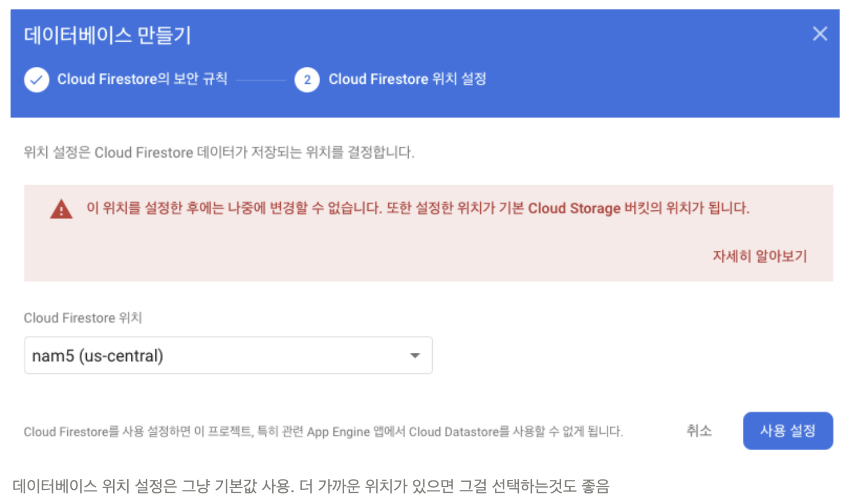Open the 자세히 알아보기 link

tap(760, 256)
